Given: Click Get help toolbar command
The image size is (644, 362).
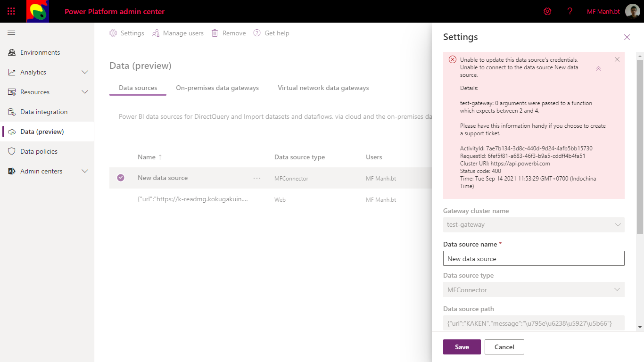Looking at the screenshot, I should coord(271,33).
